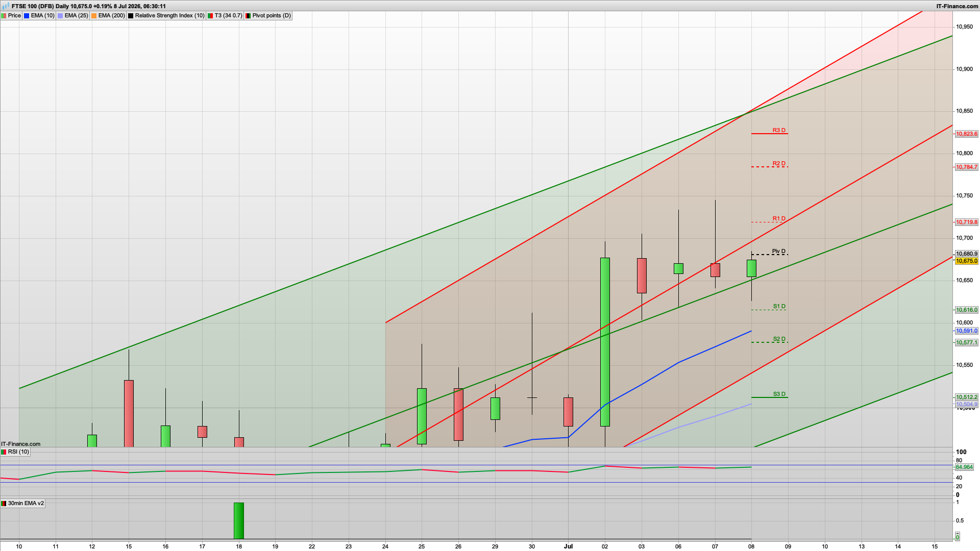Screen dimensions: 980x551
Task: Click the S1 D pivot label
Action: coord(779,307)
